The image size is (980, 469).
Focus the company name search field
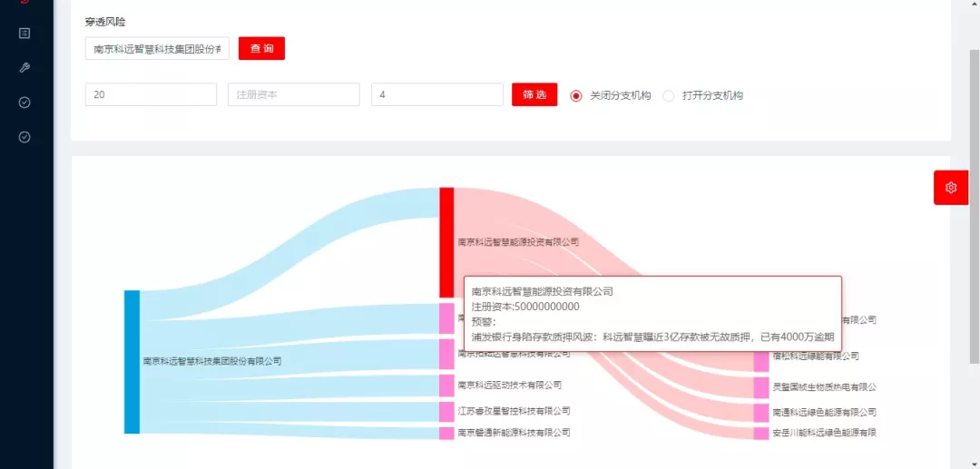point(157,49)
